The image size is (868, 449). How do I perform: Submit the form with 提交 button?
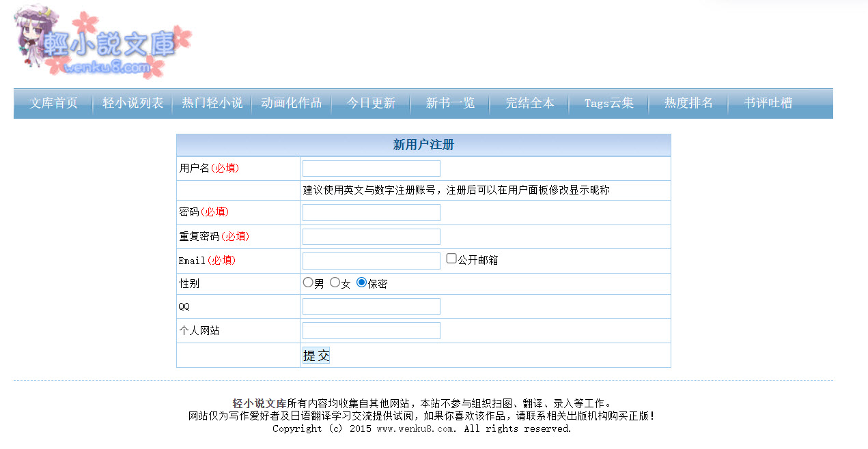(316, 356)
